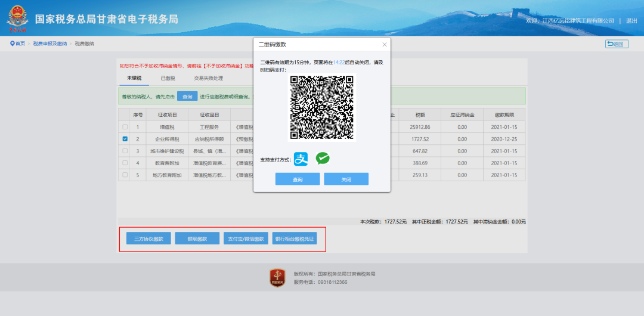Click the 首页 location pin icon
644x316 pixels.
point(12,44)
